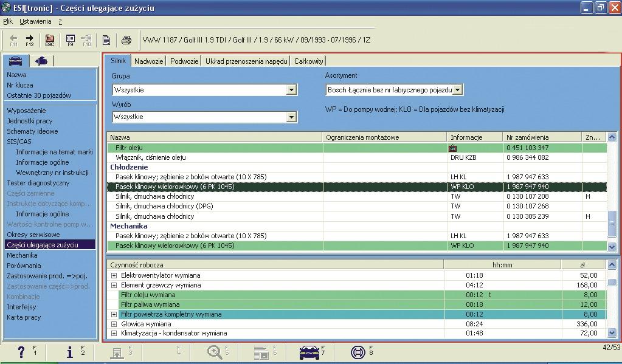Open Informacje na temat marki
The height and width of the screenshot is (364, 622).
tap(54, 152)
